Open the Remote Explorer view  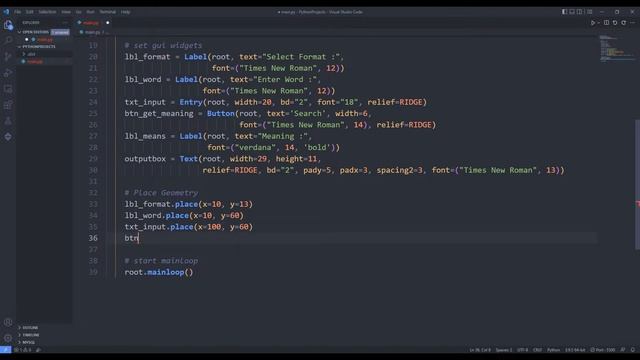click(8, 89)
